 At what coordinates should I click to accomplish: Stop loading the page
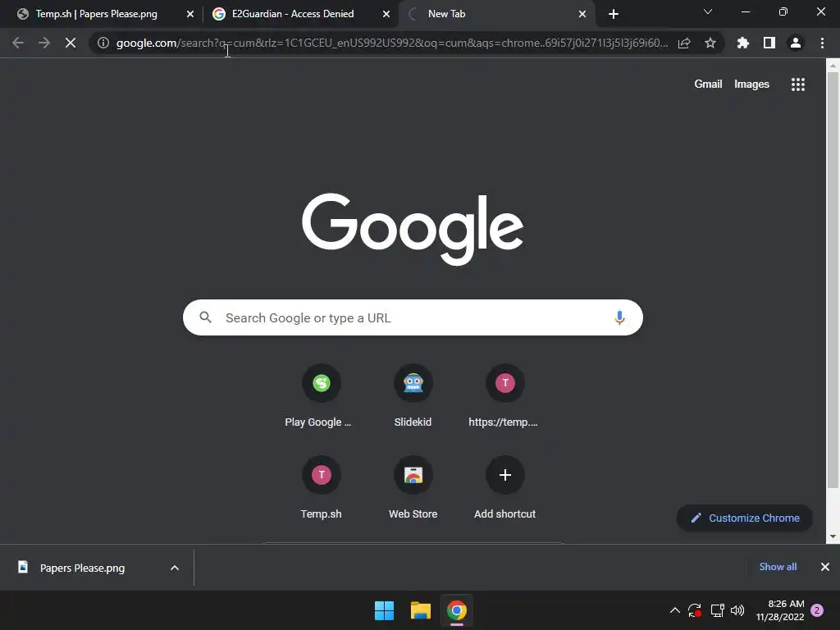(71, 43)
